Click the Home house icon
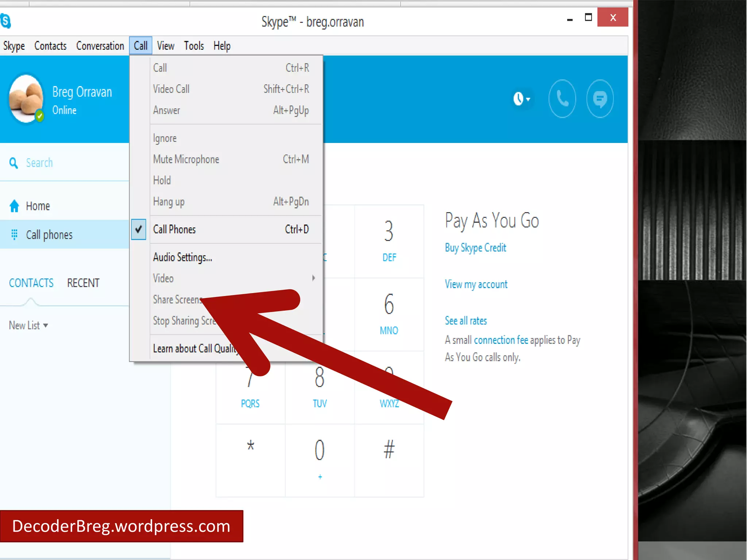Screen dimensions: 747x560 [x=14, y=206]
